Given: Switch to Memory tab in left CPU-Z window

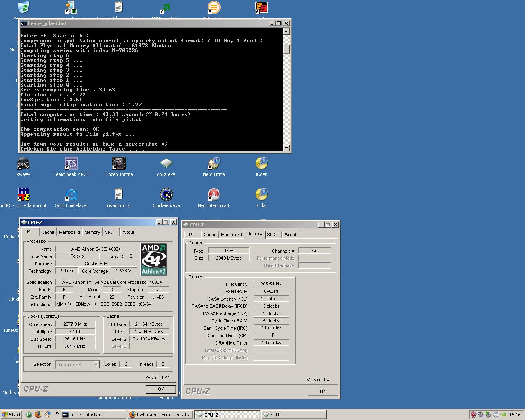Looking at the screenshot, I should coord(92,232).
